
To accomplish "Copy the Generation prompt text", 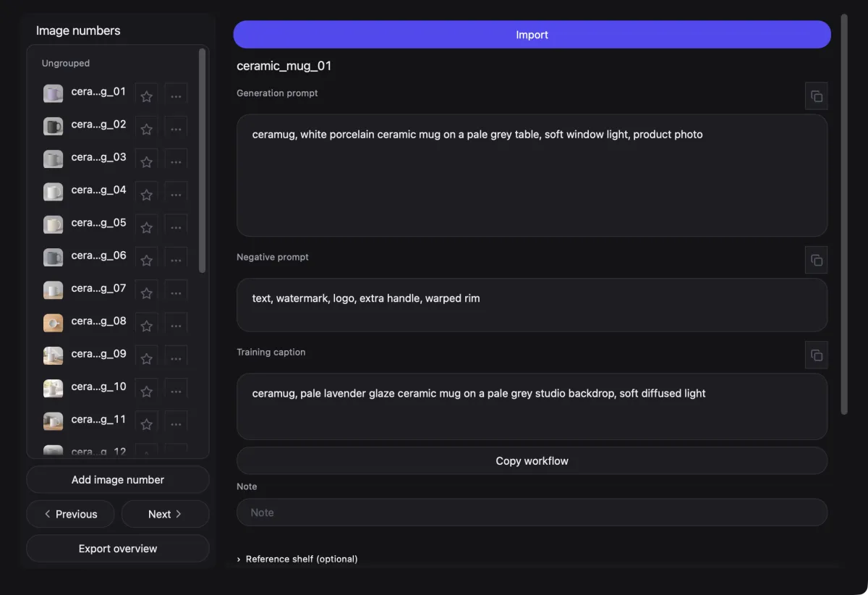I will pos(816,96).
